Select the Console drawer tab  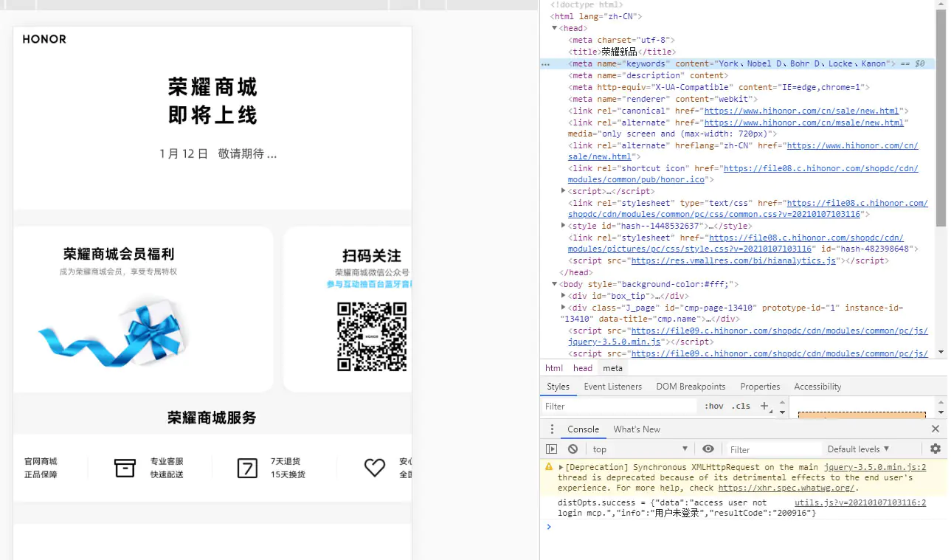click(x=583, y=429)
